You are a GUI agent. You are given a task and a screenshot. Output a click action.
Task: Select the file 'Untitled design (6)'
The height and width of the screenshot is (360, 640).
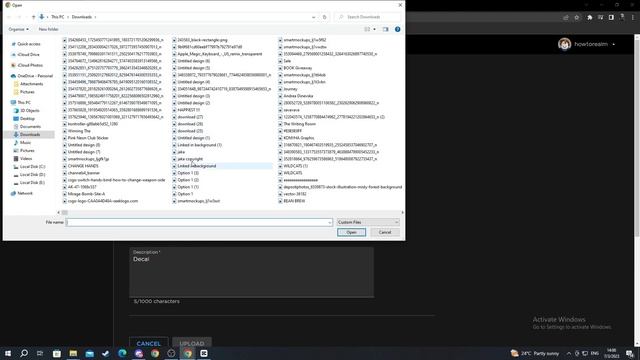pos(193,61)
